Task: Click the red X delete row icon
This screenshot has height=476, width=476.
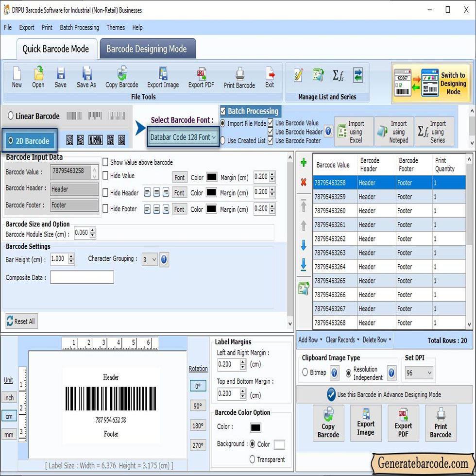Action: click(x=304, y=183)
